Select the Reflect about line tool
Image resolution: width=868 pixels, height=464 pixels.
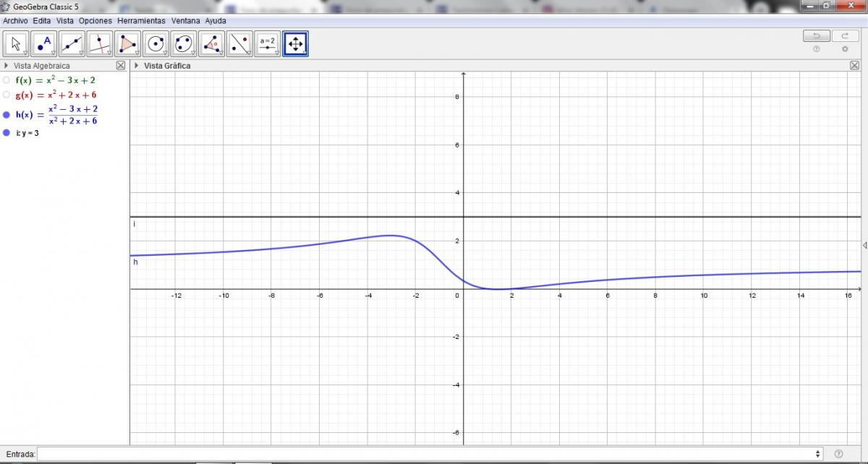click(239, 44)
